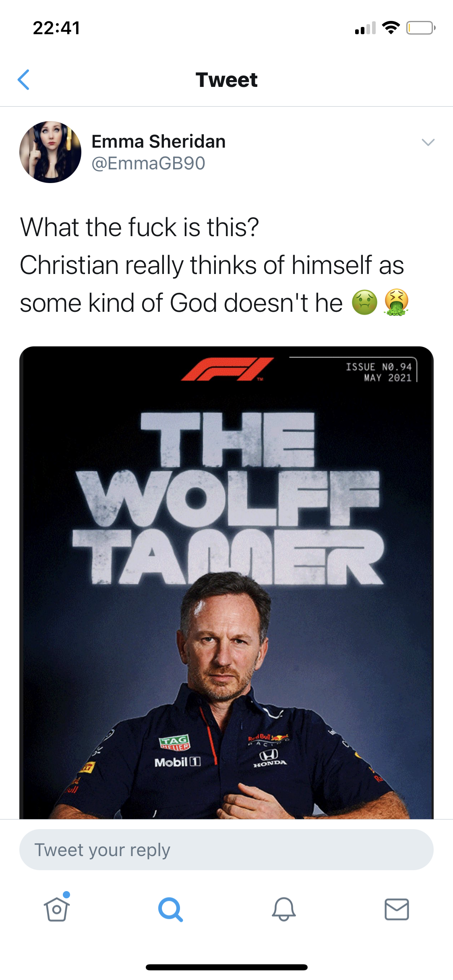Open the Notifications bell tab
Image resolution: width=453 pixels, height=980 pixels.
pos(284,909)
